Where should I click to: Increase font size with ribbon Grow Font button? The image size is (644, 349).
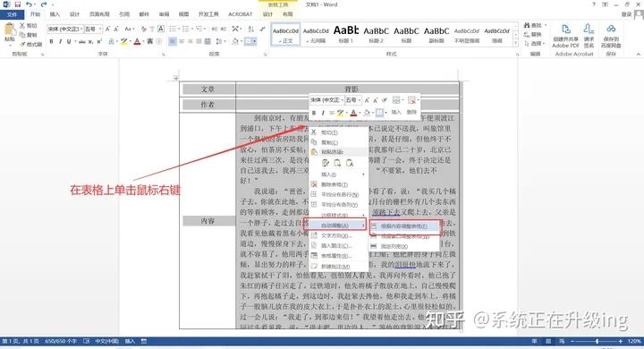coord(107,30)
